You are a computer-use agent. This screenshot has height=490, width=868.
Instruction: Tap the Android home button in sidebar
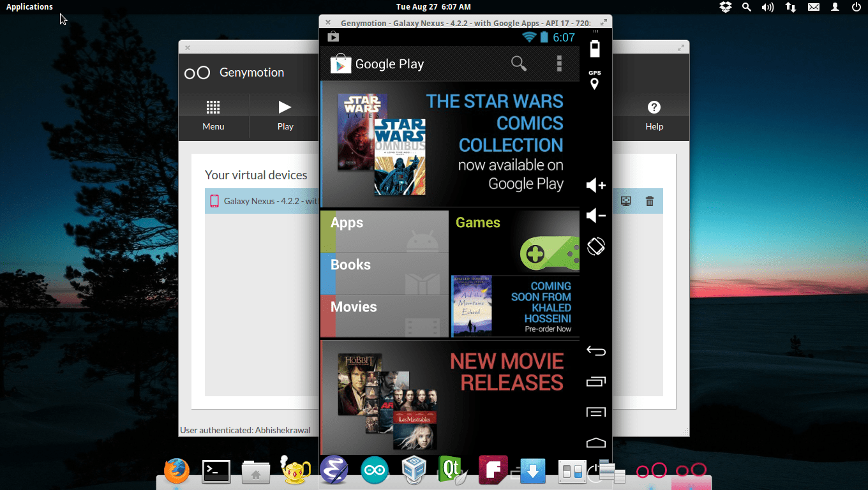click(596, 443)
